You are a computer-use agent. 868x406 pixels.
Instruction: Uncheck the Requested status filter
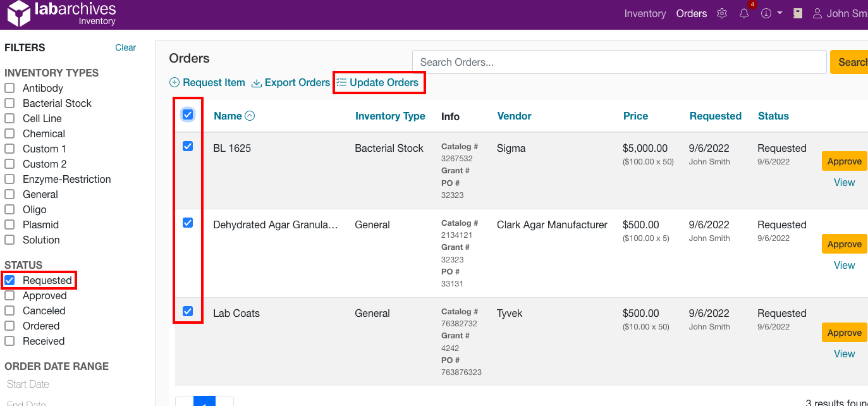pos(11,280)
